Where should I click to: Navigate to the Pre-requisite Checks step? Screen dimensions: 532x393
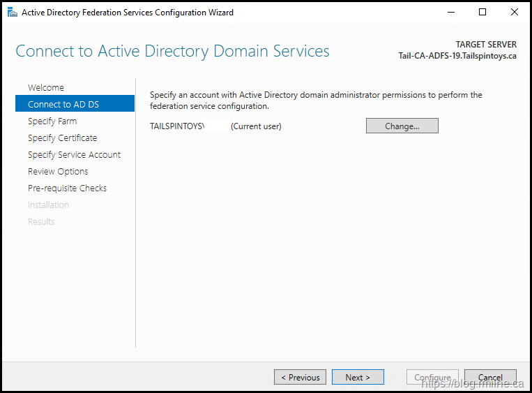click(67, 188)
